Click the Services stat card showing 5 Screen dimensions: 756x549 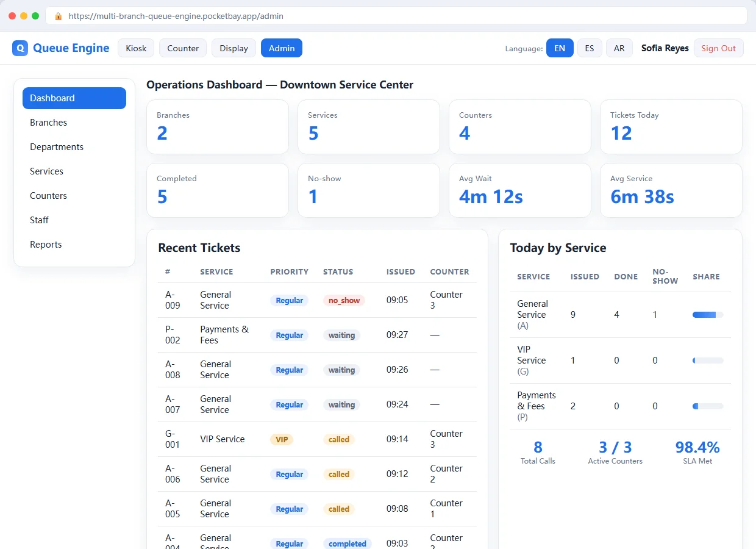coord(369,127)
